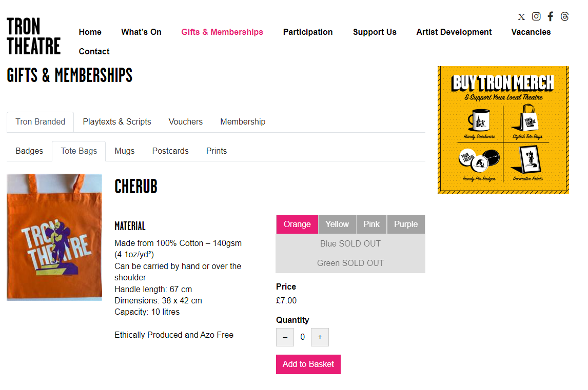Click the Buy Tron Merch banner
The image size is (588, 390).
coord(503,130)
